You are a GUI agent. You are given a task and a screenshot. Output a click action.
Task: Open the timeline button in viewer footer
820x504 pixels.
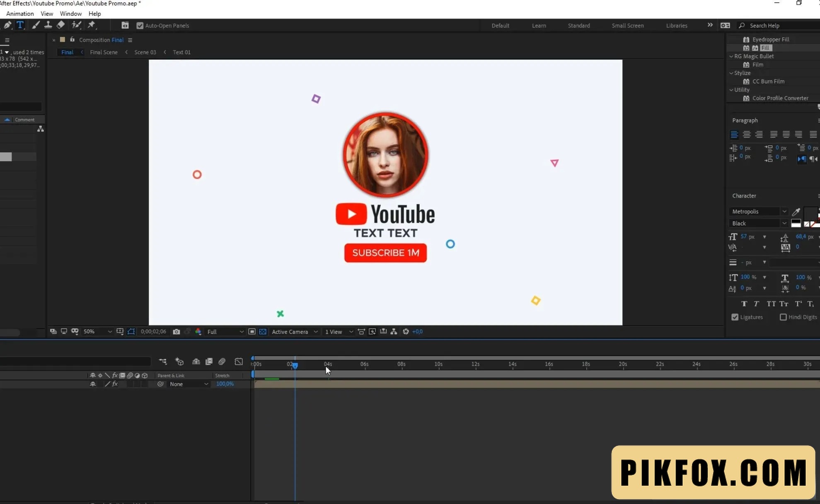tap(383, 332)
